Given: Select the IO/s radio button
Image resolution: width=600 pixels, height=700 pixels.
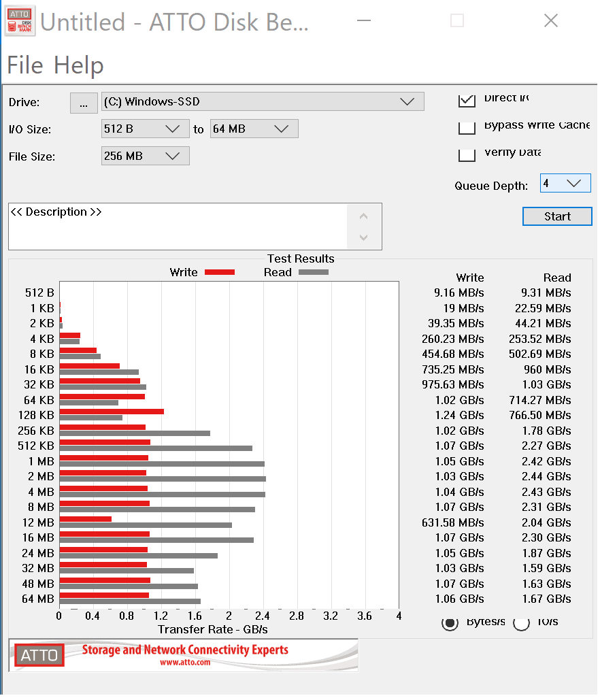Looking at the screenshot, I should [521, 622].
